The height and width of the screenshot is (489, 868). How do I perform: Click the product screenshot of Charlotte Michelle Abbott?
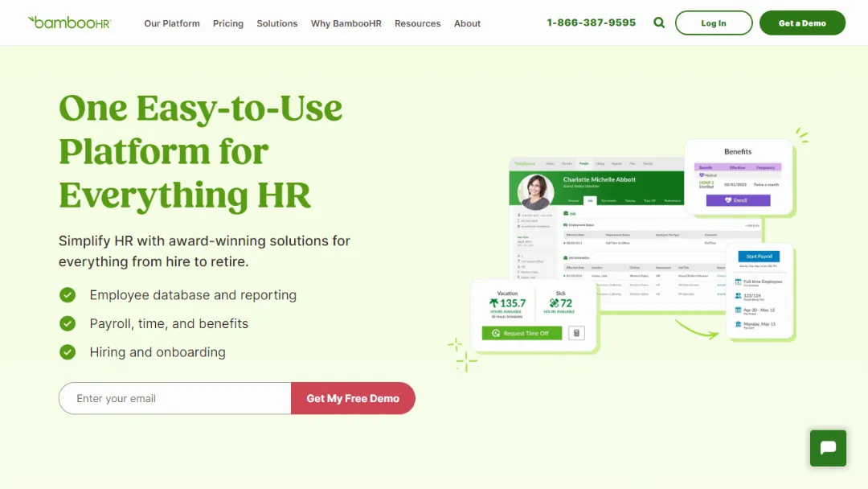pos(636,236)
